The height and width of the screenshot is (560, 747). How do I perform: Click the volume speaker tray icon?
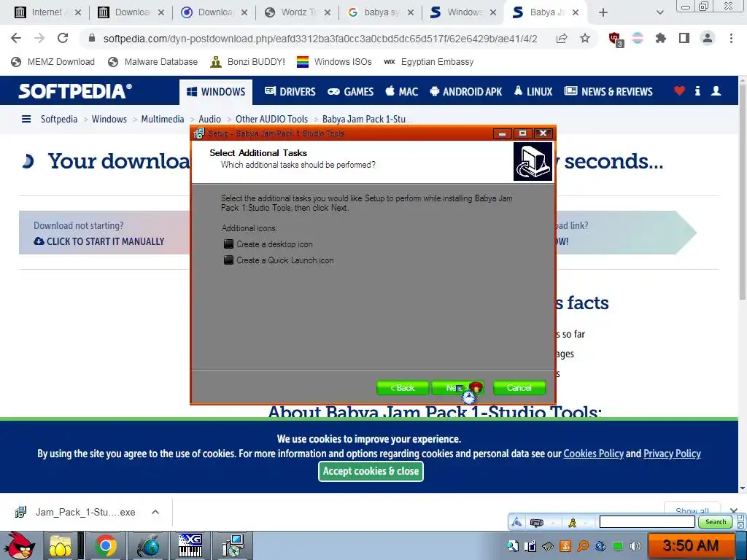(635, 546)
